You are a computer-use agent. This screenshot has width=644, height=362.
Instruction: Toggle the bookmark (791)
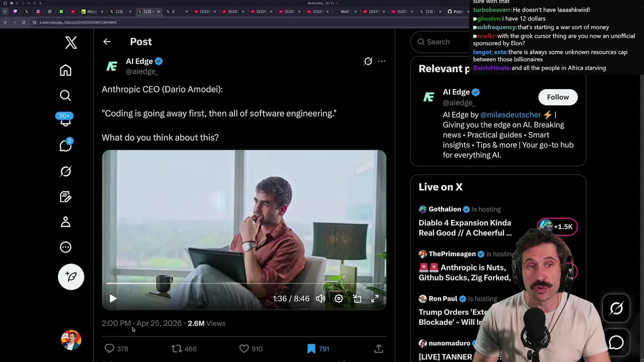pos(318,348)
